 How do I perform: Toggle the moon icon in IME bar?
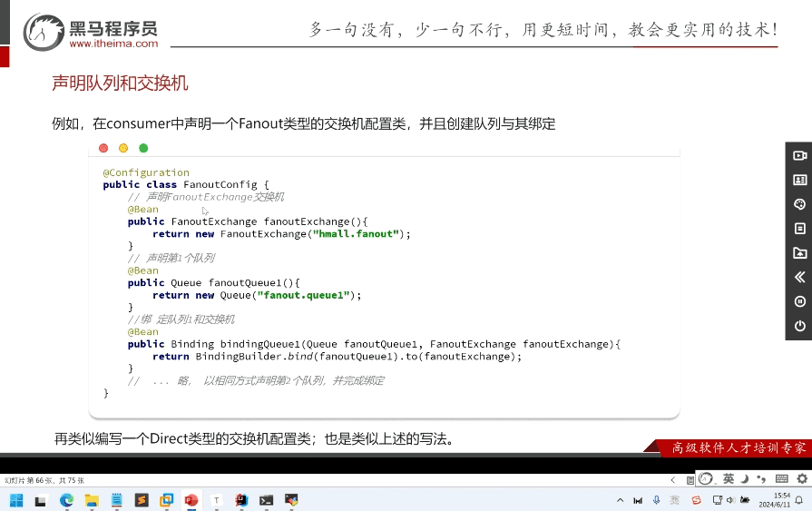point(744,478)
